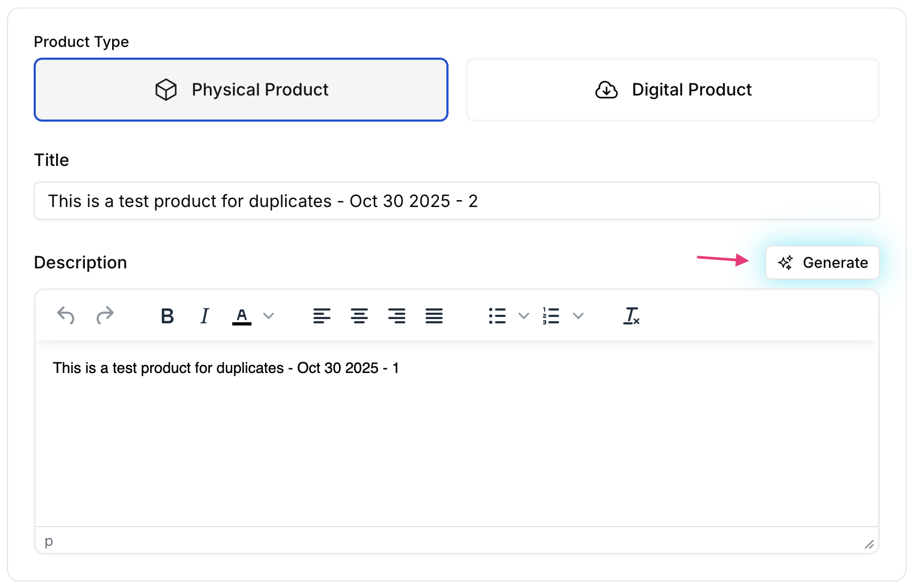Select Physical Product type
Screen dimensions: 912x588
tap(241, 90)
